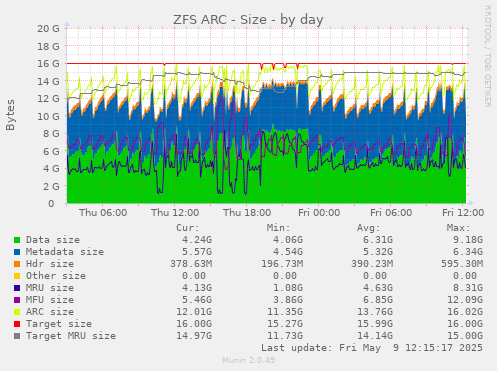Click the '2 G' y-axis label
Screen dimensions: 497x371
(x=51, y=186)
